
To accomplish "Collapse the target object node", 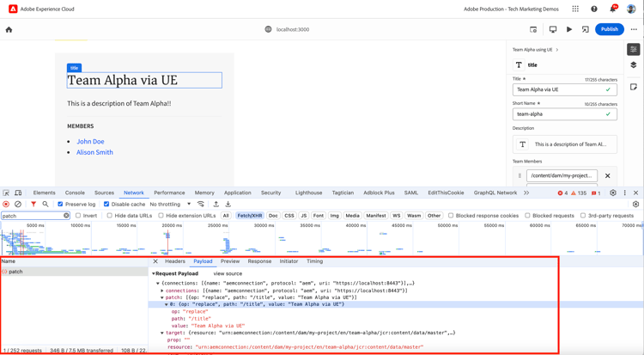I will point(161,333).
